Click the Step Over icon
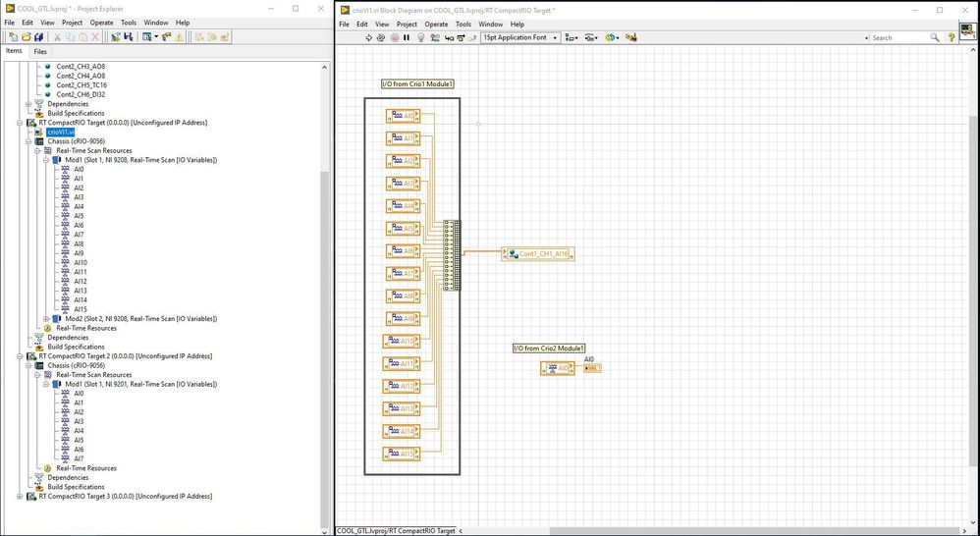The width and height of the screenshot is (980, 536). click(461, 37)
